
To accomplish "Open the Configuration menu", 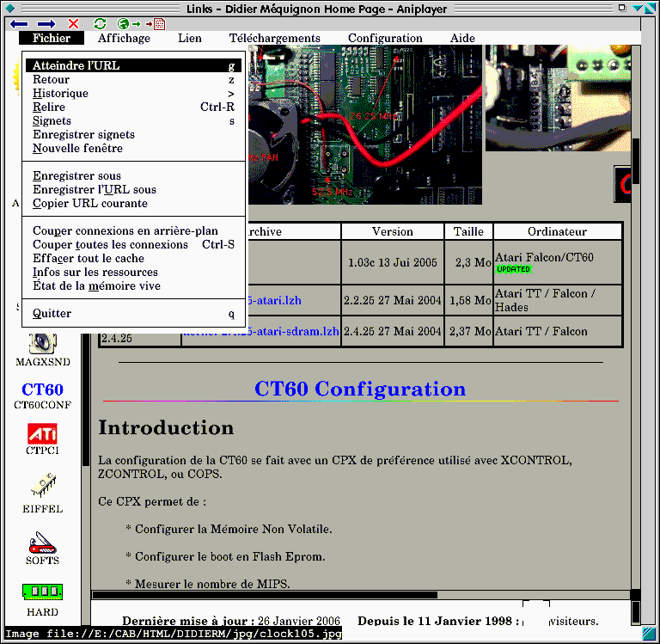I will [385, 38].
